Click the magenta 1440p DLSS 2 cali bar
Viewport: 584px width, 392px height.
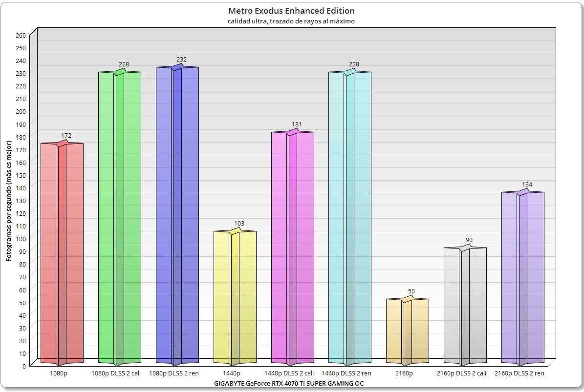click(x=293, y=248)
